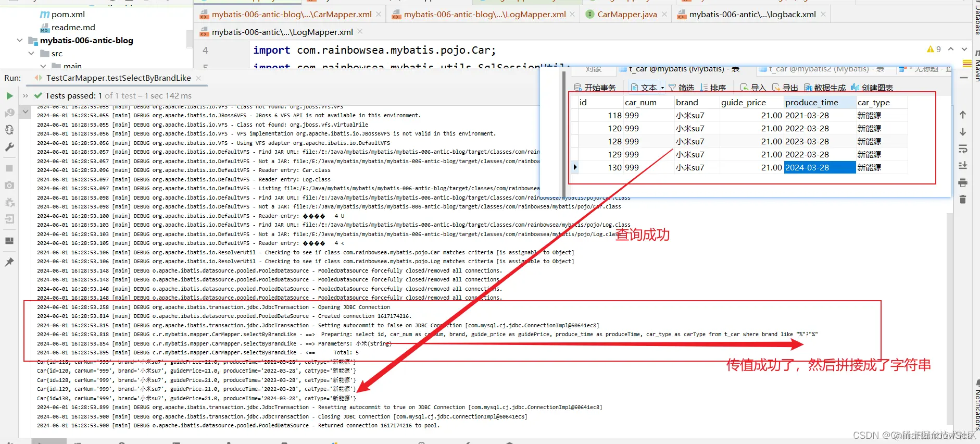Click the row marker arrow of row 130

pos(575,167)
